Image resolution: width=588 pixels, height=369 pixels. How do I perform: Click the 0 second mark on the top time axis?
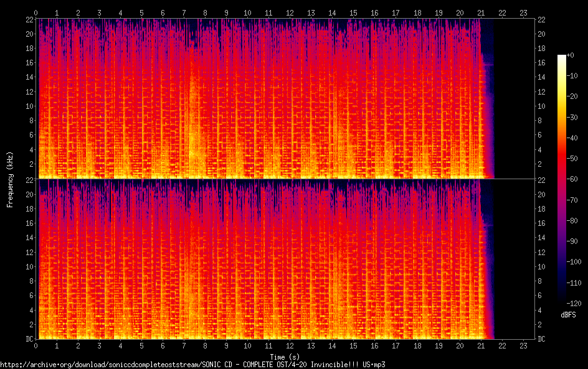(x=36, y=12)
